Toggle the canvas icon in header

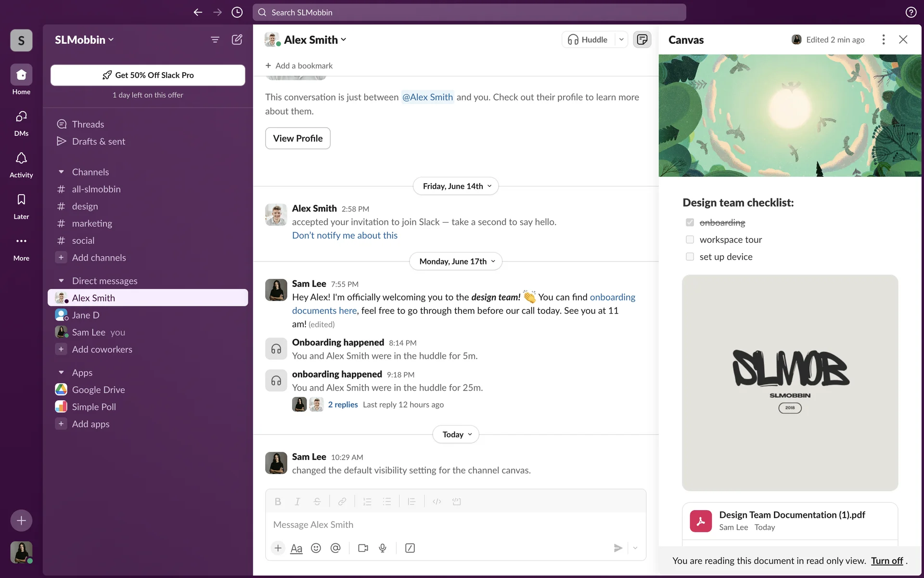coord(642,39)
